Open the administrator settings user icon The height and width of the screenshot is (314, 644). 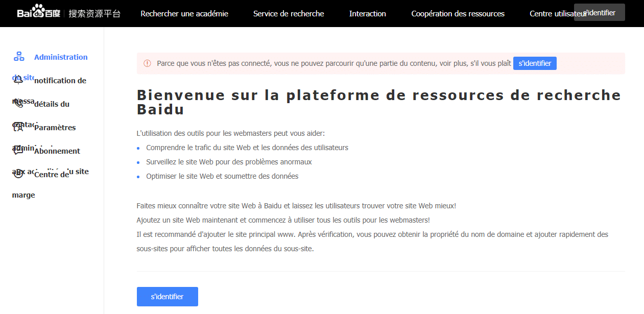tap(18, 127)
